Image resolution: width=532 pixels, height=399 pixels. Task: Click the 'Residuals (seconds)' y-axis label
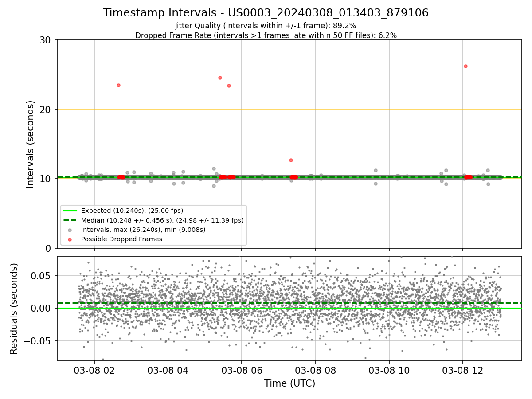(x=14, y=309)
